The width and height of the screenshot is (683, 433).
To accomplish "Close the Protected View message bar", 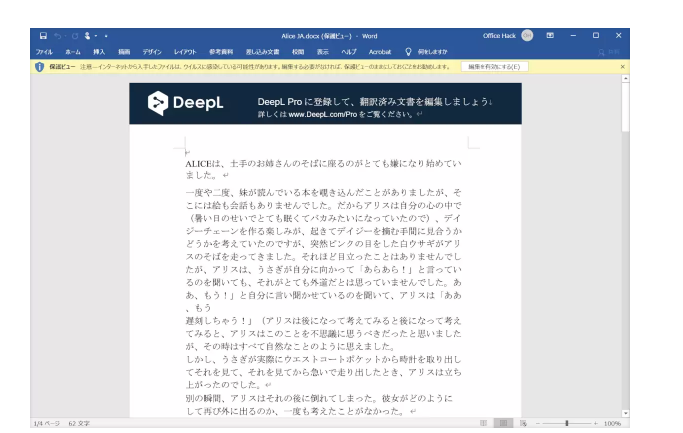I will pyautogui.click(x=622, y=67).
